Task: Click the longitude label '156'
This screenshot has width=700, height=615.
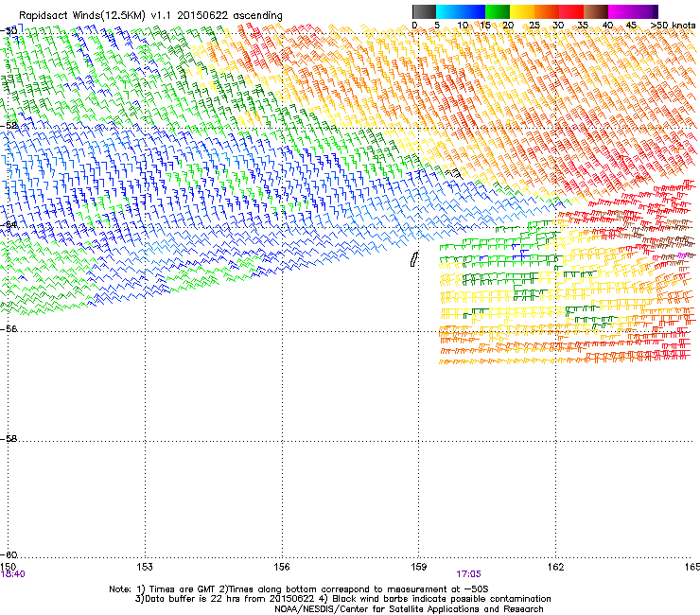Action: (282, 567)
